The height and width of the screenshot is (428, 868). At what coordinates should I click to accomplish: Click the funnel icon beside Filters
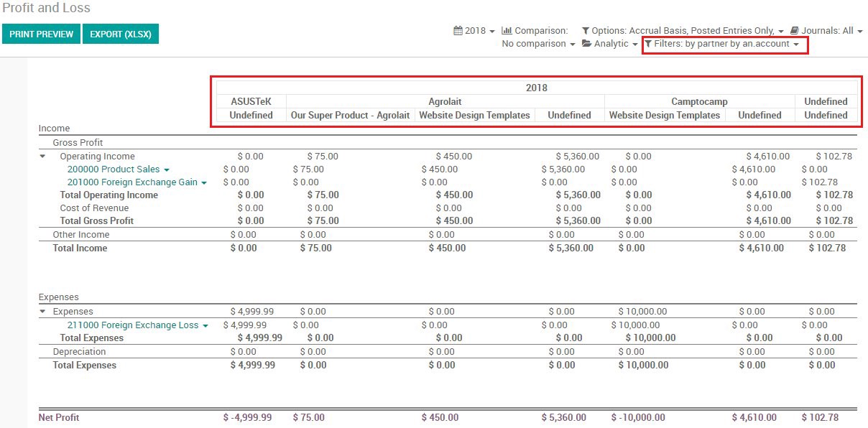(647, 44)
